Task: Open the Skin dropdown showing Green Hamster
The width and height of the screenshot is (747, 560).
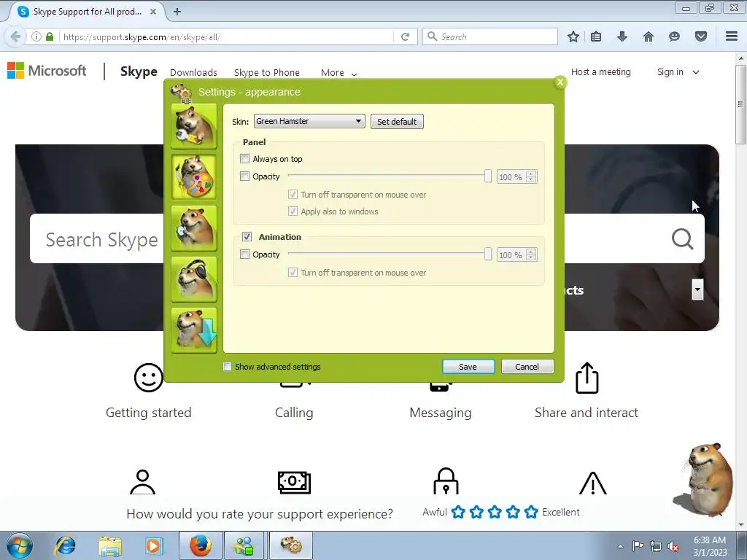Action: [x=309, y=121]
